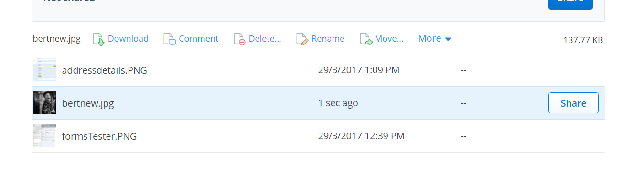Select the Move... action
The height and width of the screenshot is (189, 644).
pos(389,39)
